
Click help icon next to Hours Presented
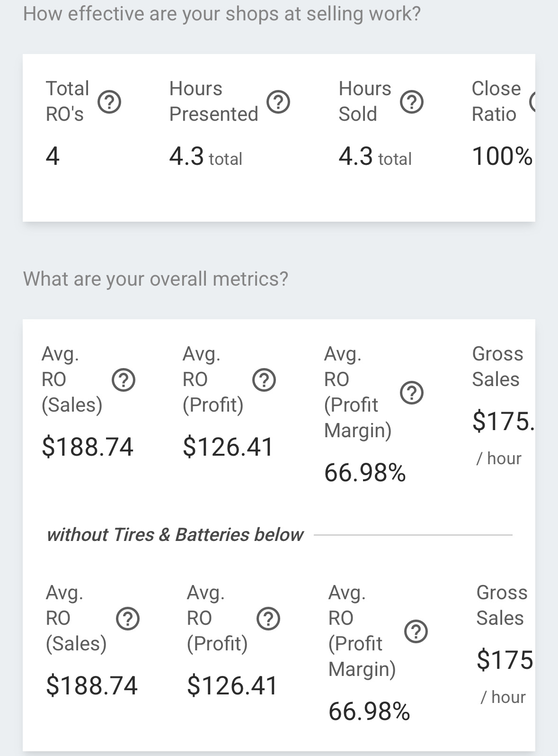point(278,102)
